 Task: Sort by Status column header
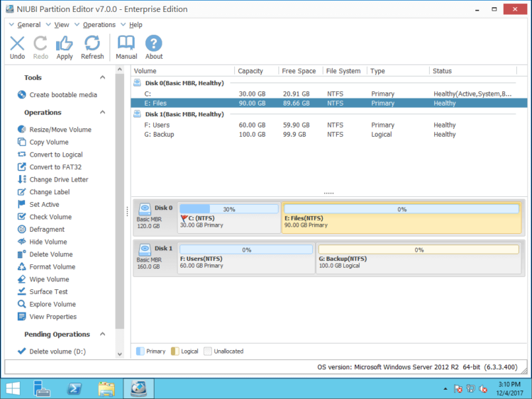[x=473, y=71]
